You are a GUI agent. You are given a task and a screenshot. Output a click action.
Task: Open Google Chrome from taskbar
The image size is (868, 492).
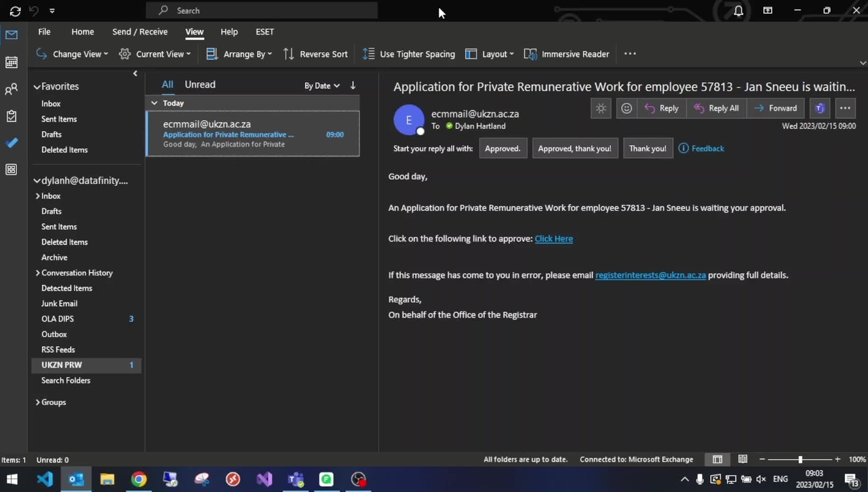click(x=138, y=479)
